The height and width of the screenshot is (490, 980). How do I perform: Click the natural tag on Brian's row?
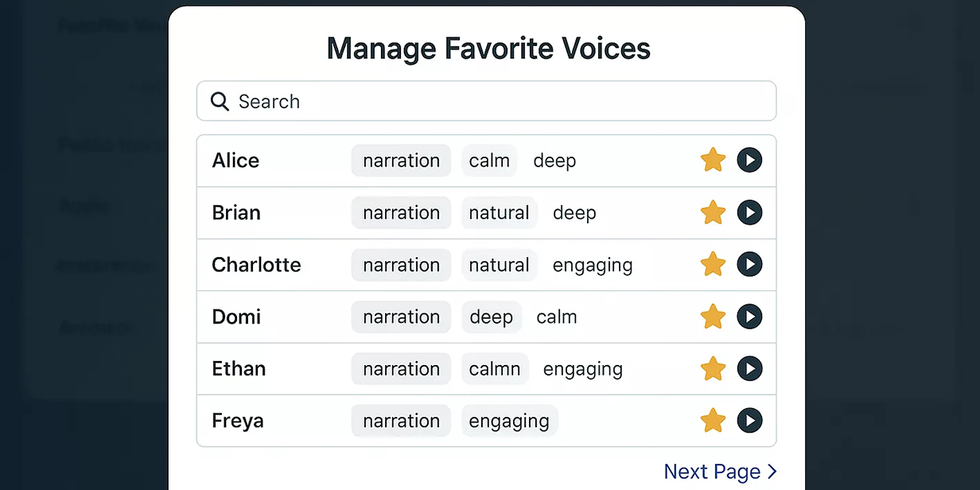(499, 212)
